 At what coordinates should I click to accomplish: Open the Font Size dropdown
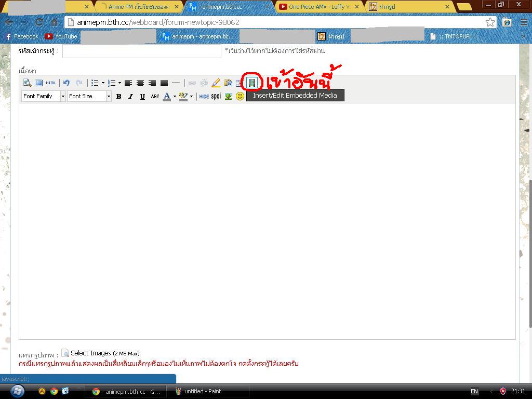[x=89, y=96]
